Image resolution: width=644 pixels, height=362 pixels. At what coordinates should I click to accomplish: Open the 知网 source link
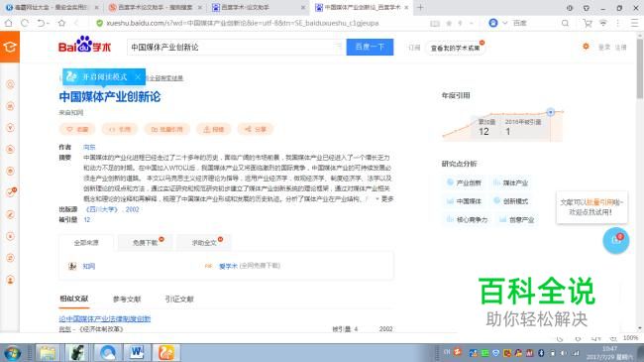tap(89, 266)
